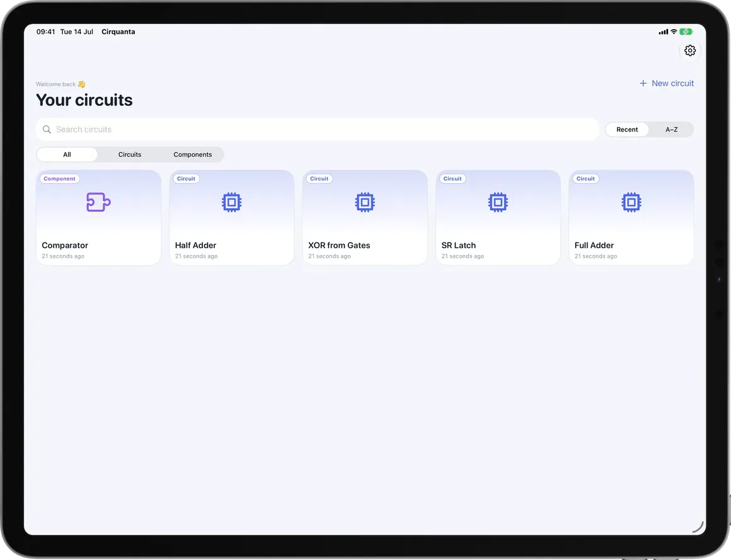
Task: Click the Component badge on Comparator card
Action: click(x=59, y=179)
